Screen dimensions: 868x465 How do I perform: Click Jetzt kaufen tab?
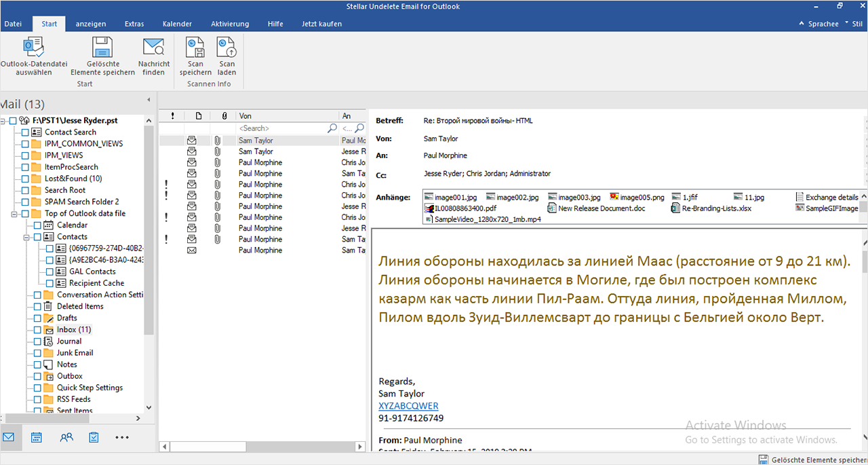(x=321, y=24)
